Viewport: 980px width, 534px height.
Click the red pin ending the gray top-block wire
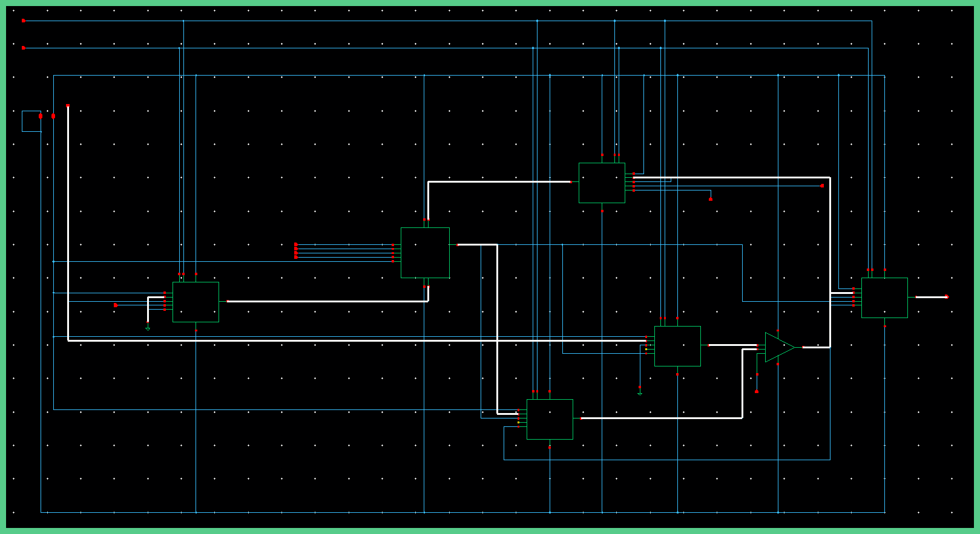tap(822, 186)
